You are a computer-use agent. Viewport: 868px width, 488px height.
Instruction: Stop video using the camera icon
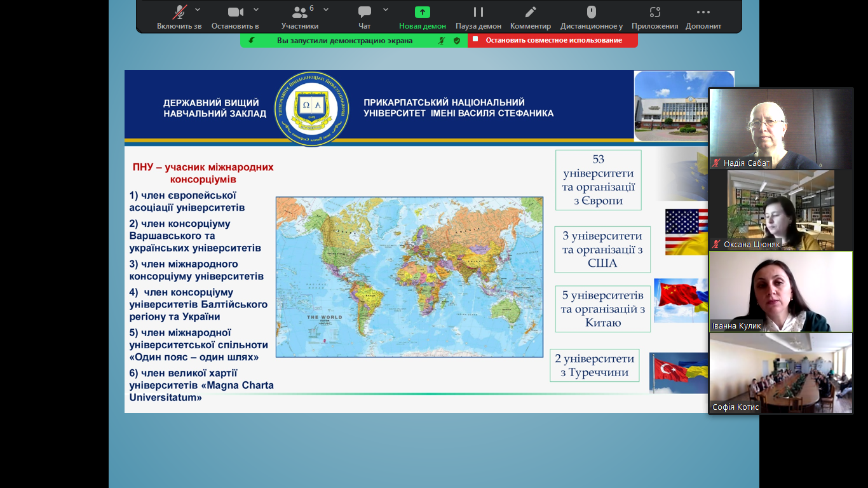click(235, 12)
